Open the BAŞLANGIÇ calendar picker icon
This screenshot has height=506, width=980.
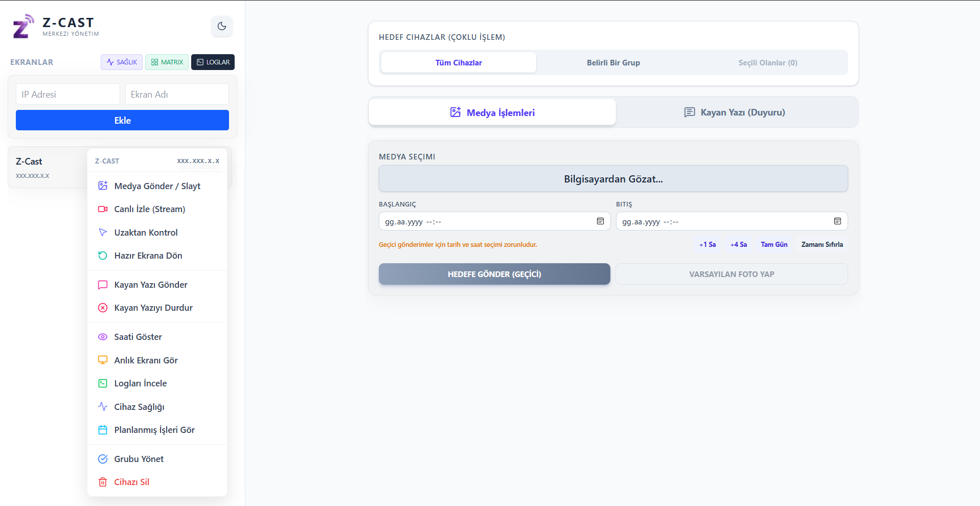point(600,221)
